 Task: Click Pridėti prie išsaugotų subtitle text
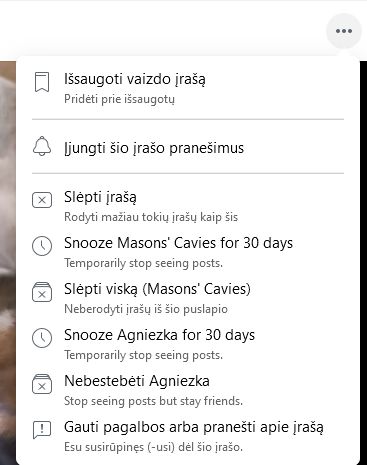[119, 99]
